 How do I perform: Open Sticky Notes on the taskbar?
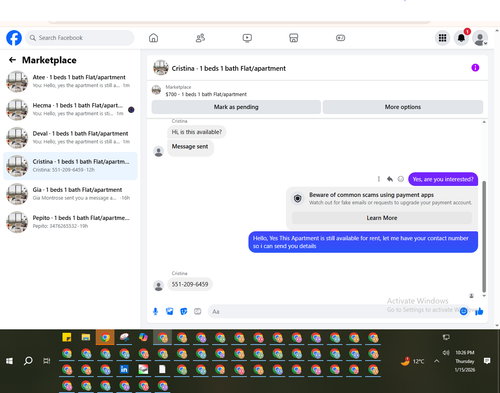pyautogui.click(x=67, y=337)
